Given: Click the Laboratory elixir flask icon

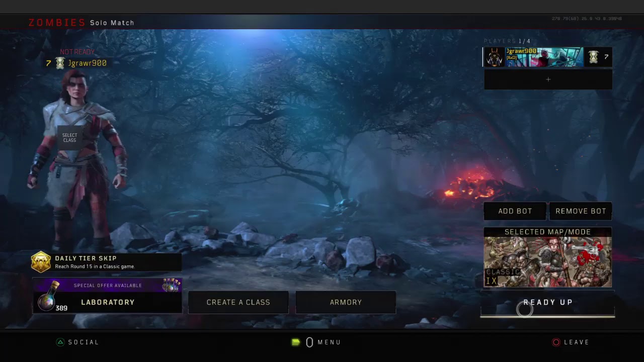Looking at the screenshot, I should pos(48,296).
